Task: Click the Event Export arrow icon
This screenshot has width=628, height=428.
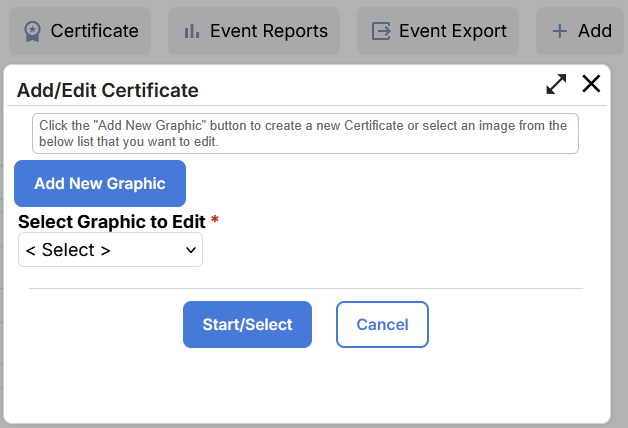Action: tap(380, 31)
